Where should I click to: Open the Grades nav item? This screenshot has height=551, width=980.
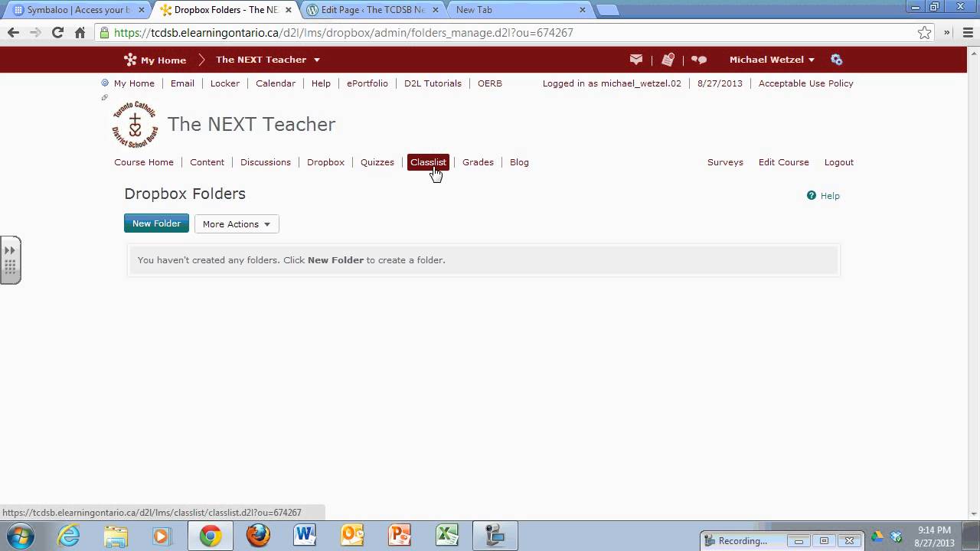click(x=478, y=162)
